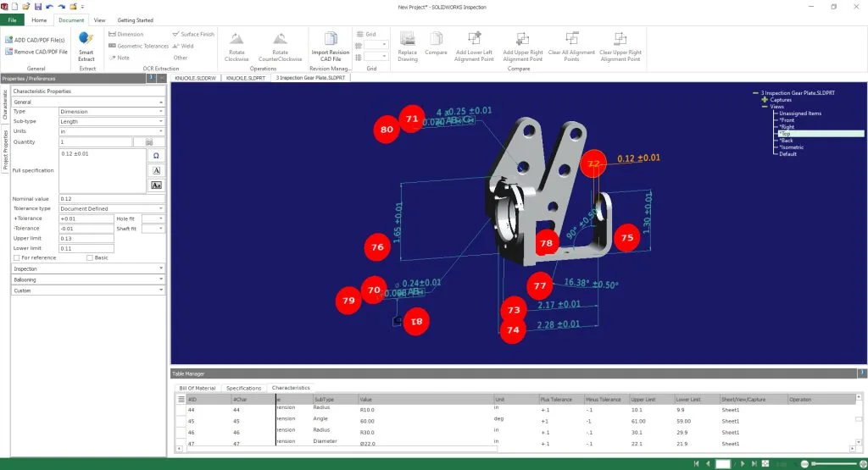Viewport: 868px width, 470px height.
Task: Click the Save icon in quick access toolbar
Action: coord(38,6)
